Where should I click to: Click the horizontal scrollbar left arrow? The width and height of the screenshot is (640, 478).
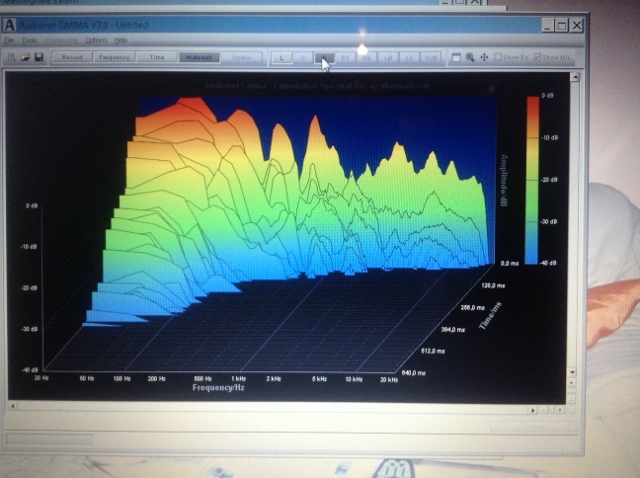(x=13, y=406)
